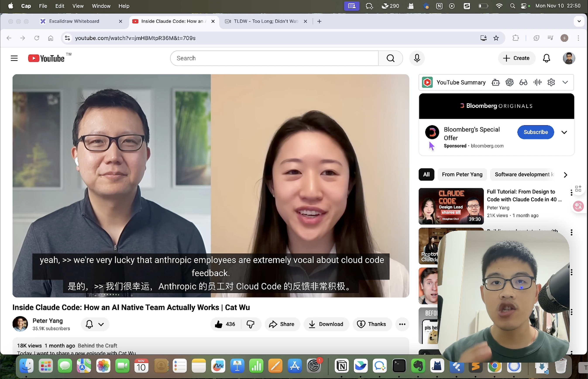
Task: Dislike the video with thumbs down
Action: coord(251,324)
